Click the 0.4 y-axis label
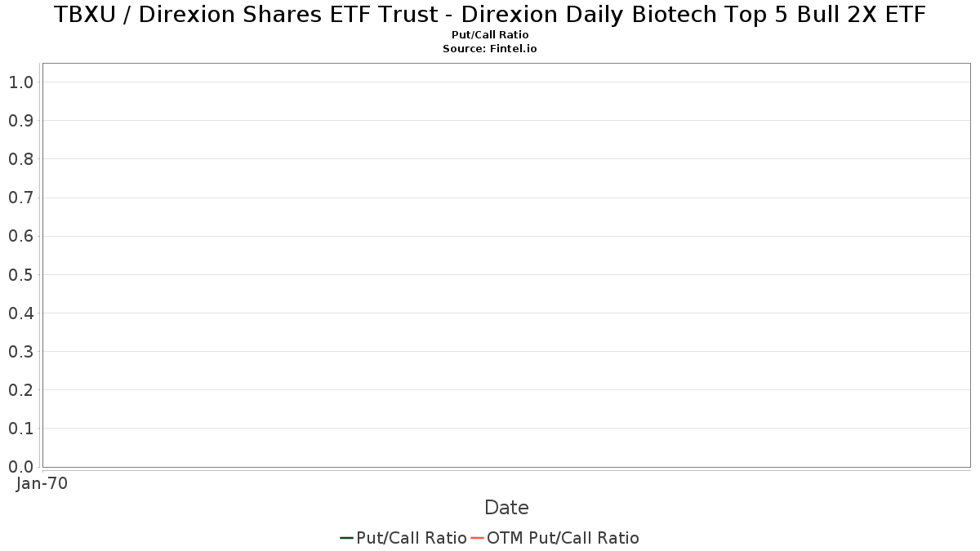The height and width of the screenshot is (551, 980). pos(20,313)
